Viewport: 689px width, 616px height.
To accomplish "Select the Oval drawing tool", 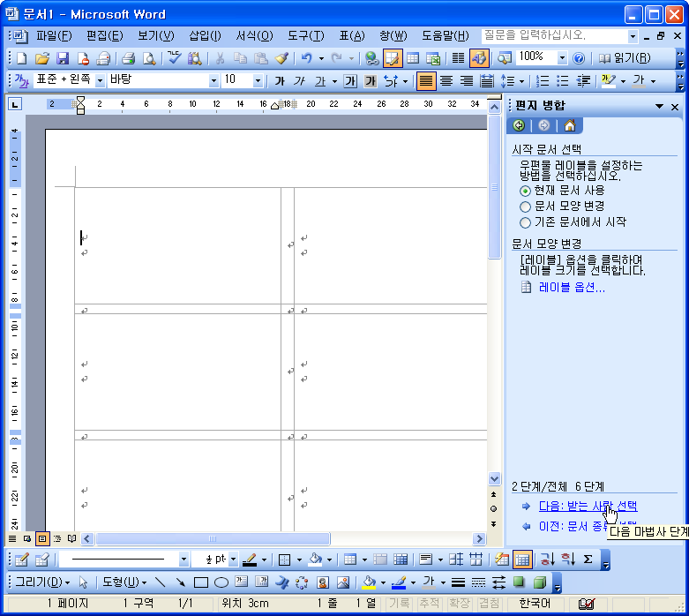I will (221, 582).
